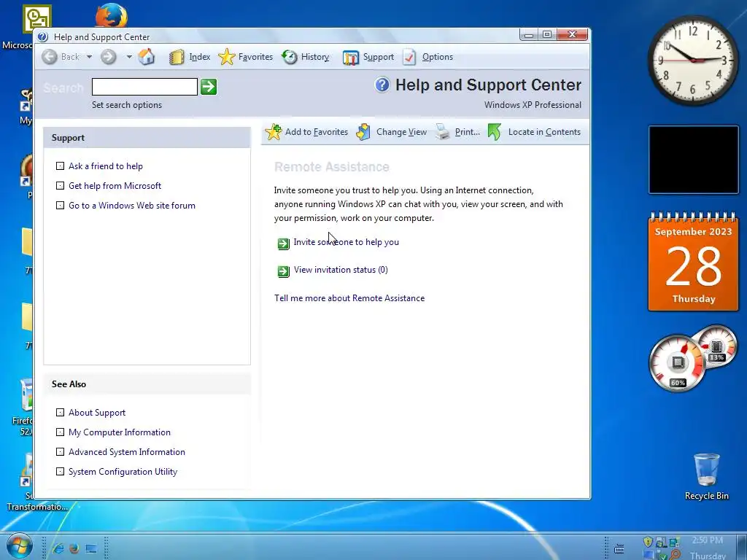This screenshot has height=560, width=747.
Task: Click the History clock icon
Action: (289, 57)
